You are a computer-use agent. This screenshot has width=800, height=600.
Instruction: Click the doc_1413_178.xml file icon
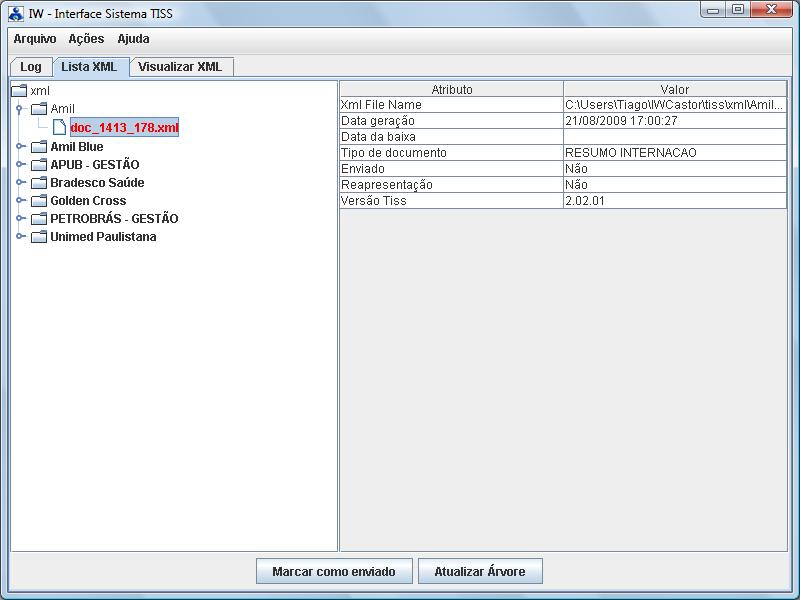pos(59,127)
